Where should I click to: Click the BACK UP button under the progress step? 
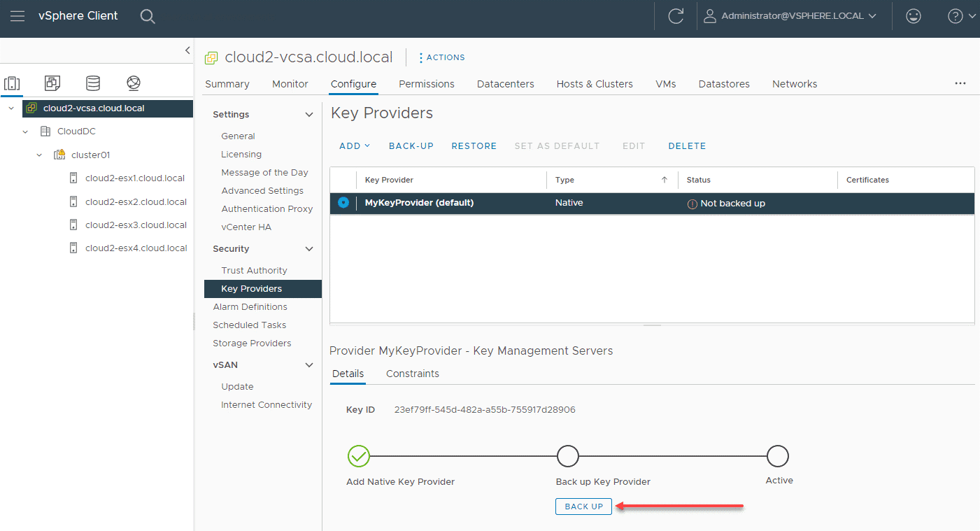point(583,507)
